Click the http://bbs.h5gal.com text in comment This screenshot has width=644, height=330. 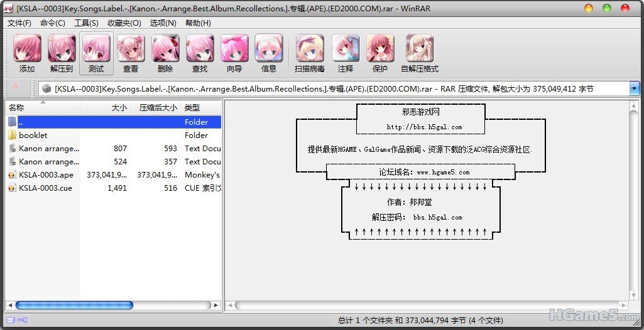(424, 127)
